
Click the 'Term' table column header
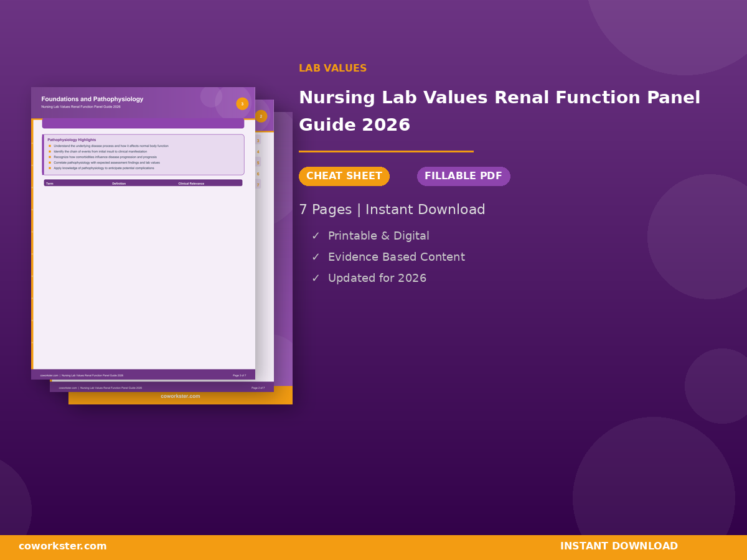click(50, 184)
